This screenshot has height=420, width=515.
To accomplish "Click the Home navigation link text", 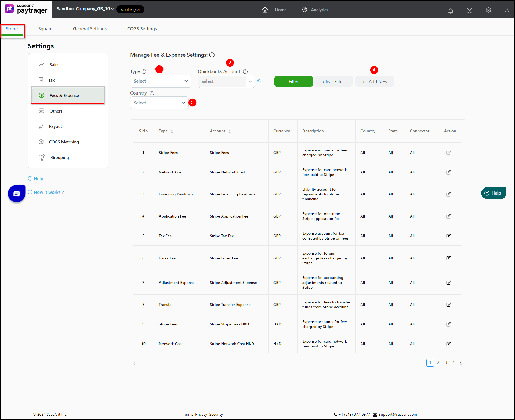I will coord(281,10).
